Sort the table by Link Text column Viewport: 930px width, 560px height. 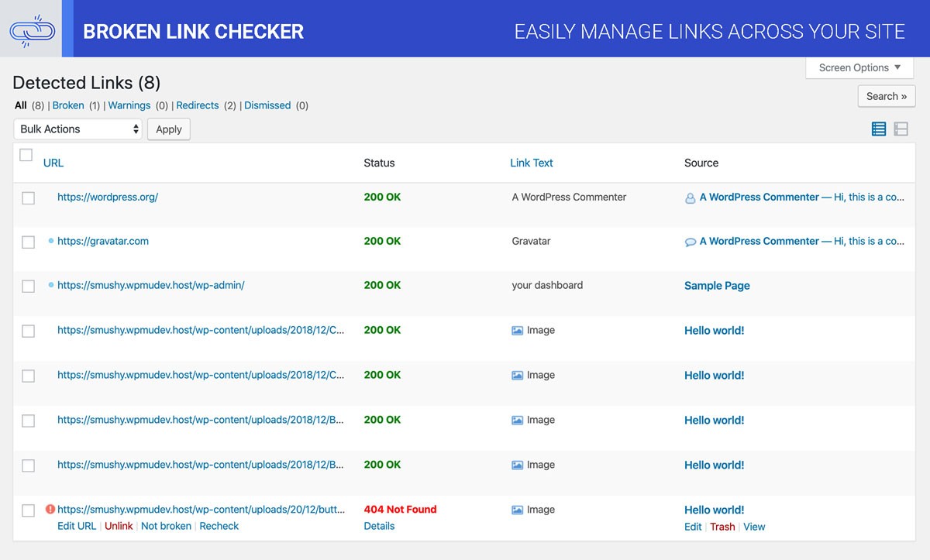[531, 163]
